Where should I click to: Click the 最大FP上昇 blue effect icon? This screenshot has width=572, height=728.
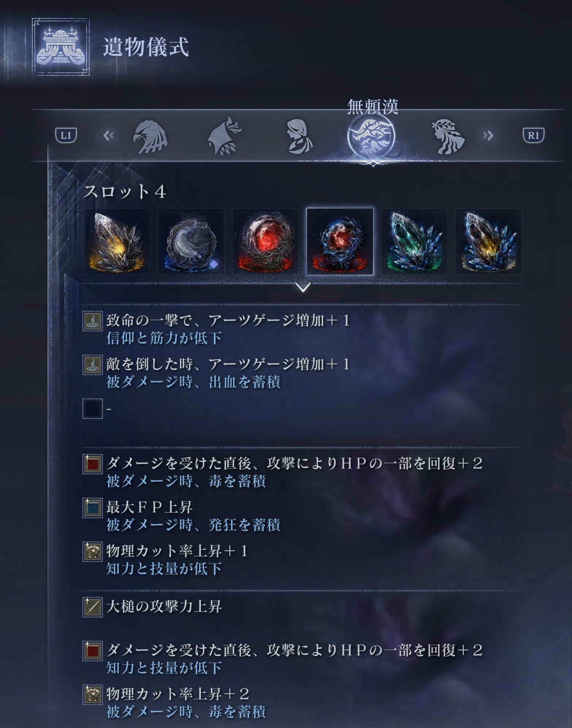click(93, 508)
